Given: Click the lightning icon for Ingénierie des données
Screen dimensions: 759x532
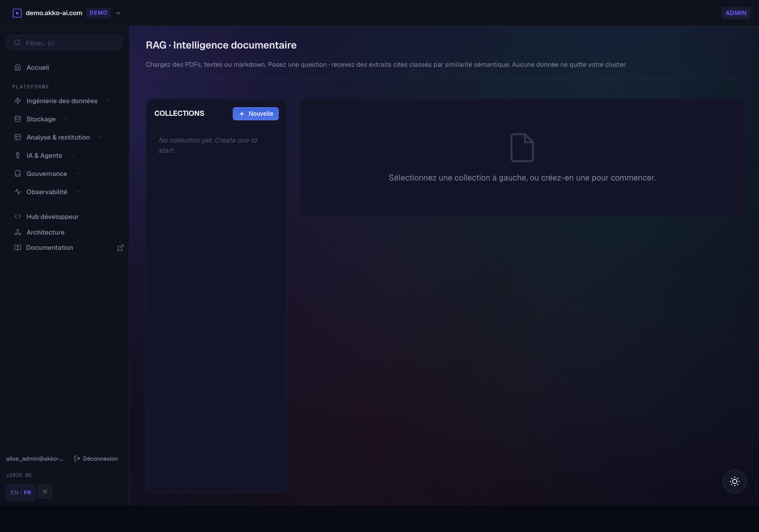Looking at the screenshot, I should point(18,101).
